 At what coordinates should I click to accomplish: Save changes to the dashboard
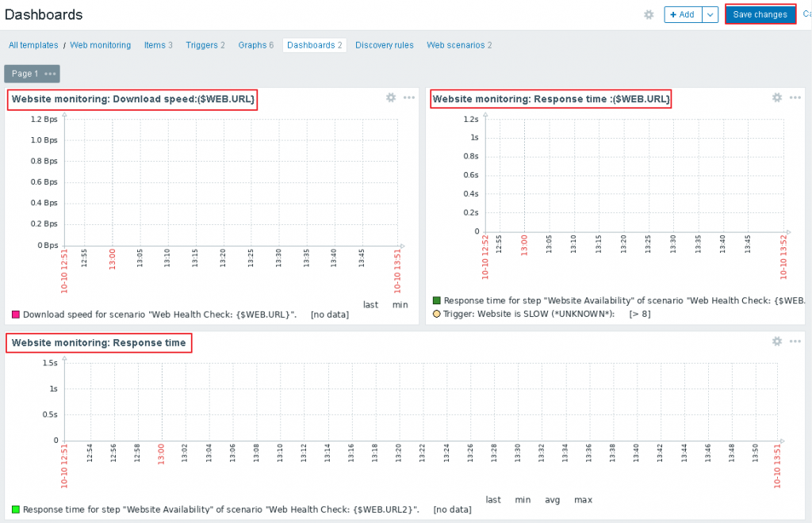coord(760,14)
